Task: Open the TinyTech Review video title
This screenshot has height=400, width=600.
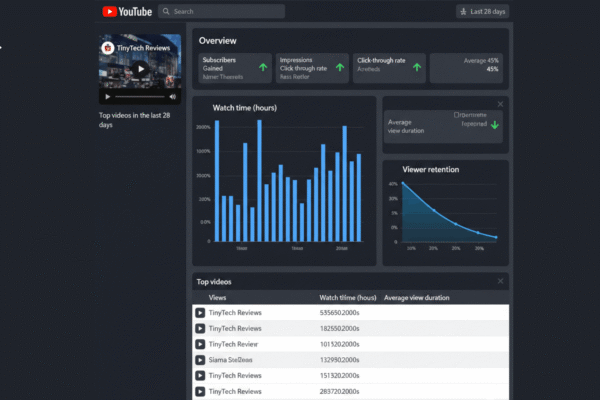Action: click(x=233, y=344)
